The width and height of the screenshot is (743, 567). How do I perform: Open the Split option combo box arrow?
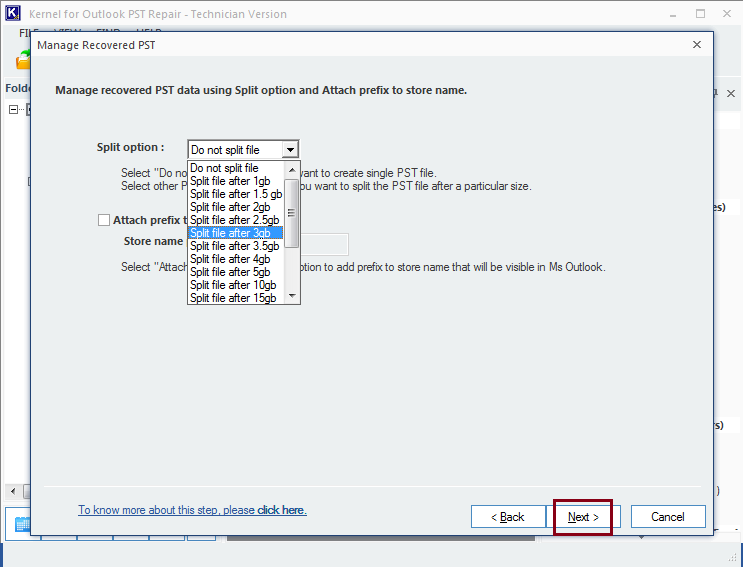290,150
